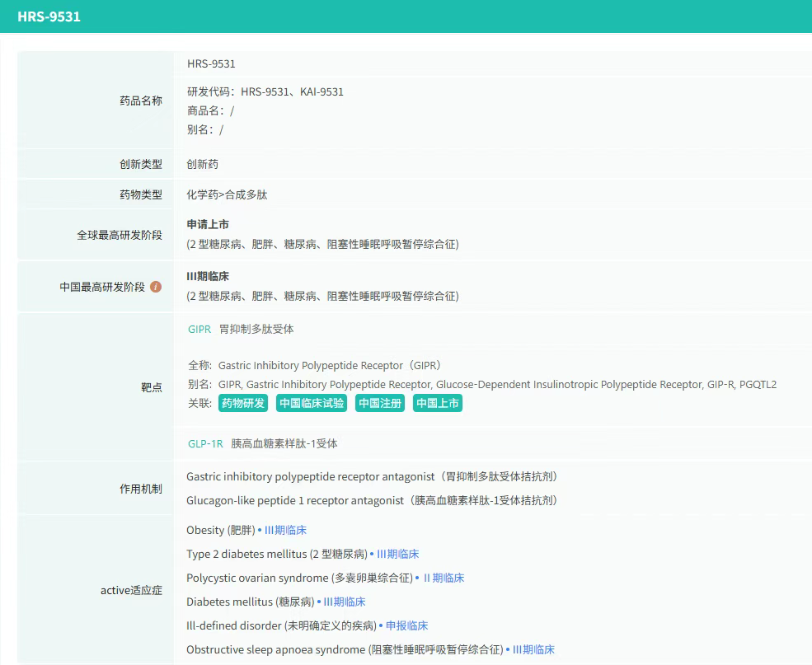Click the 药物研发 tag button
This screenshot has width=812, height=665.
click(x=243, y=403)
